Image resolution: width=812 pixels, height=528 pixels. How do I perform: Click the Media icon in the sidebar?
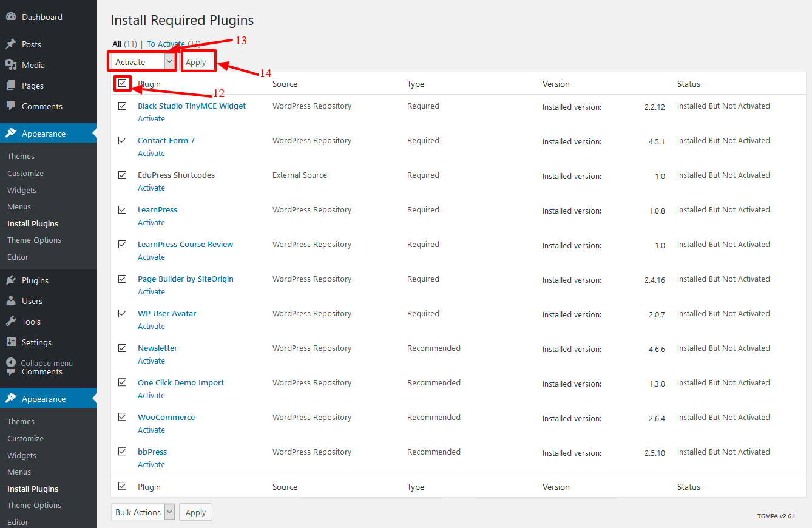tap(11, 65)
